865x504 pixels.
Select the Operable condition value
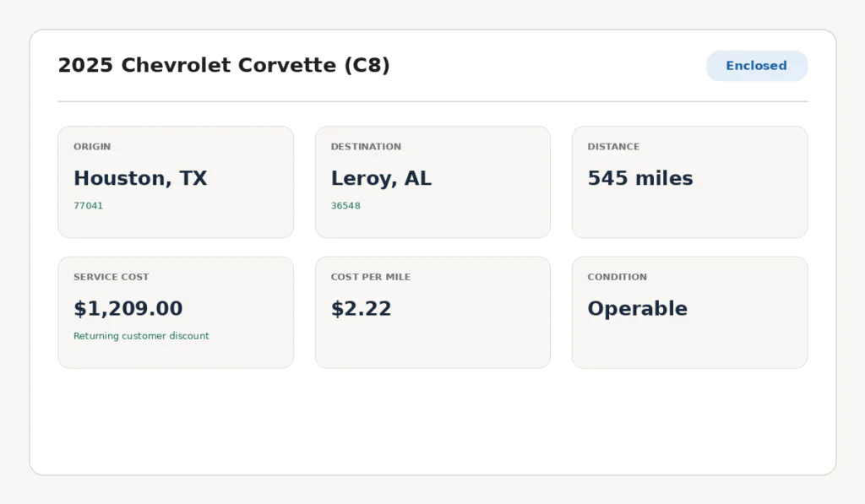(x=637, y=308)
